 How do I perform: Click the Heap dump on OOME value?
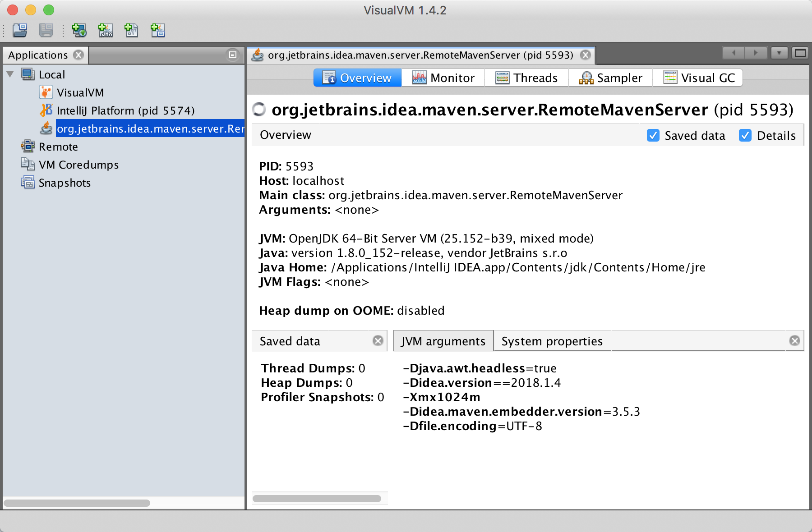(421, 311)
